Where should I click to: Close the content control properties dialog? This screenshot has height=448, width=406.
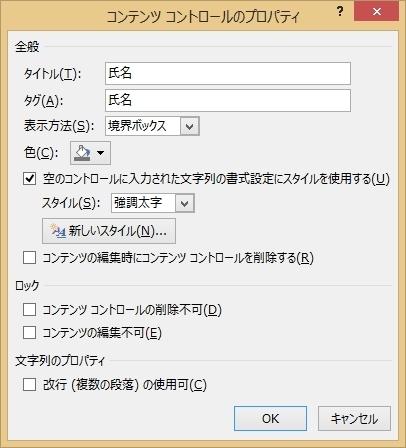coord(377,12)
